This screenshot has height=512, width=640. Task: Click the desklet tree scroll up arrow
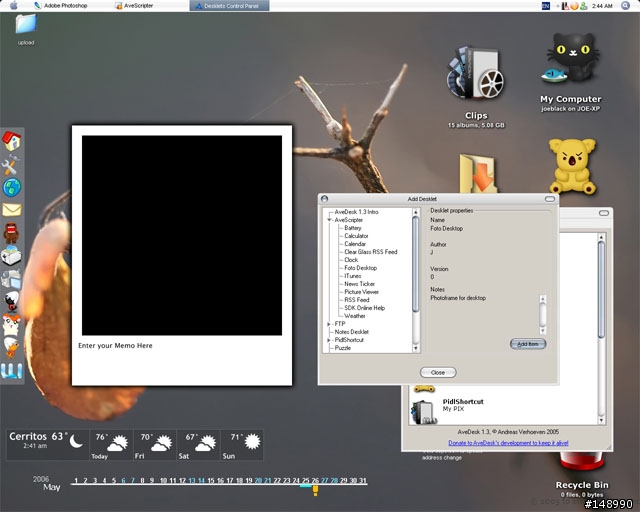coord(416,212)
